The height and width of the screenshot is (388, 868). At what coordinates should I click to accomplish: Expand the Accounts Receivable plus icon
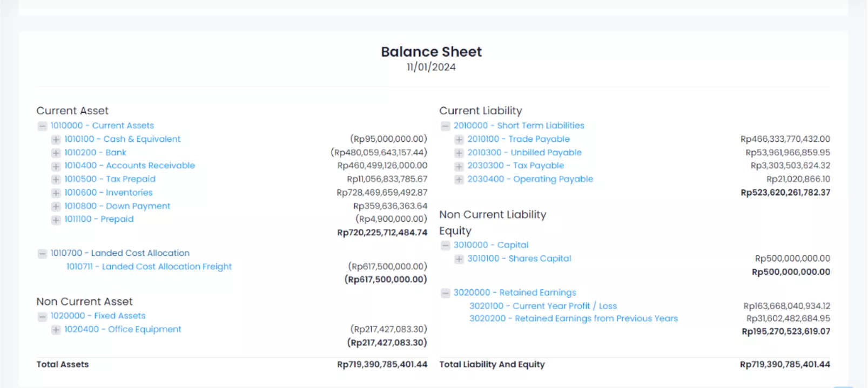click(56, 166)
